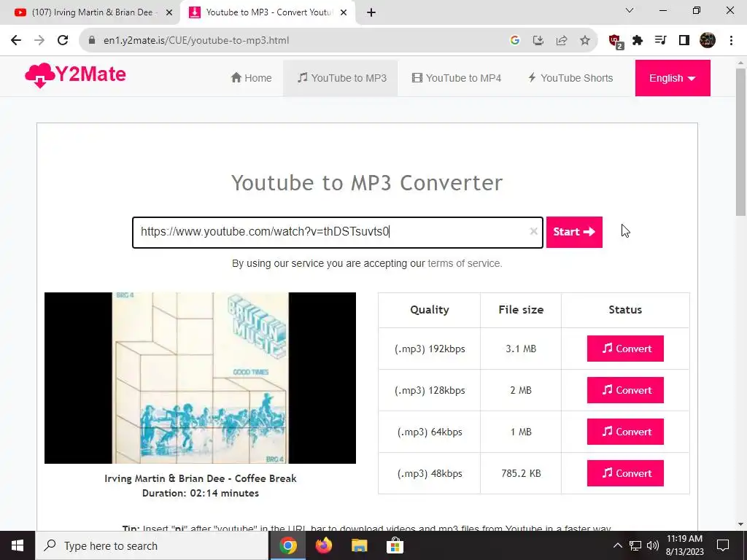Click the browser forward arrow
Viewport: 747px width, 560px height.
click(39, 41)
